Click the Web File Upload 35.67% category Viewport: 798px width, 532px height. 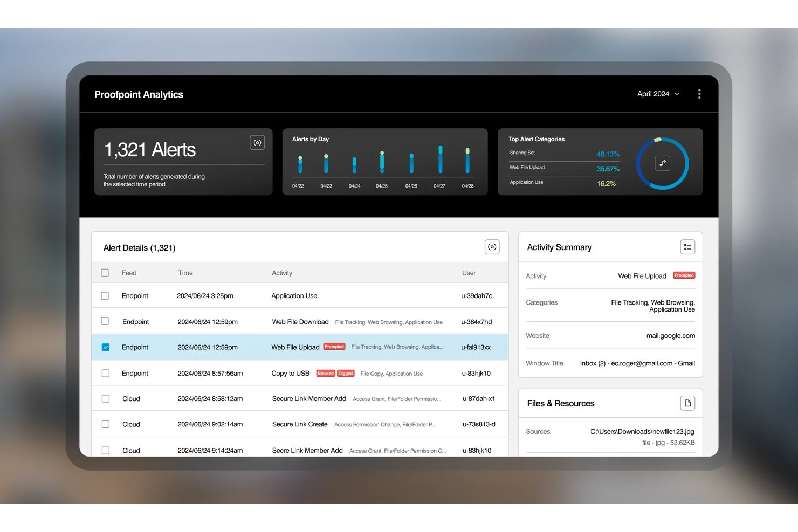pyautogui.click(x=564, y=168)
